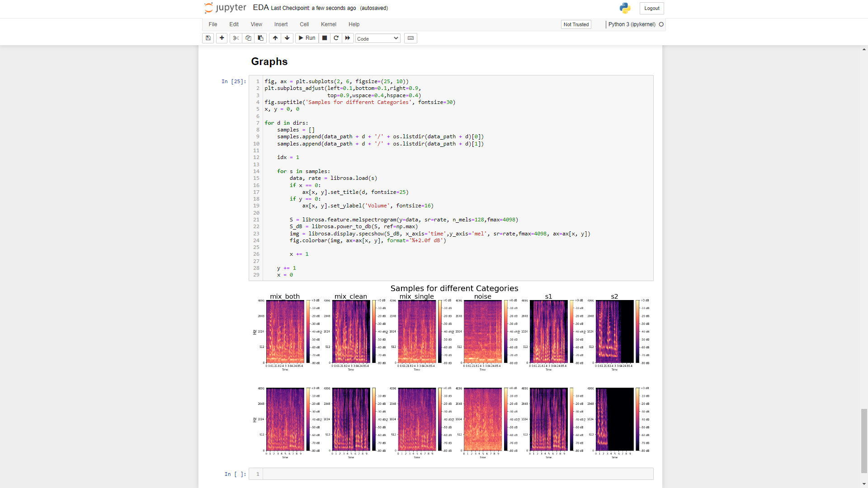The width and height of the screenshot is (868, 488).
Task: Click the Fast-forward run all cells icon
Action: (348, 38)
